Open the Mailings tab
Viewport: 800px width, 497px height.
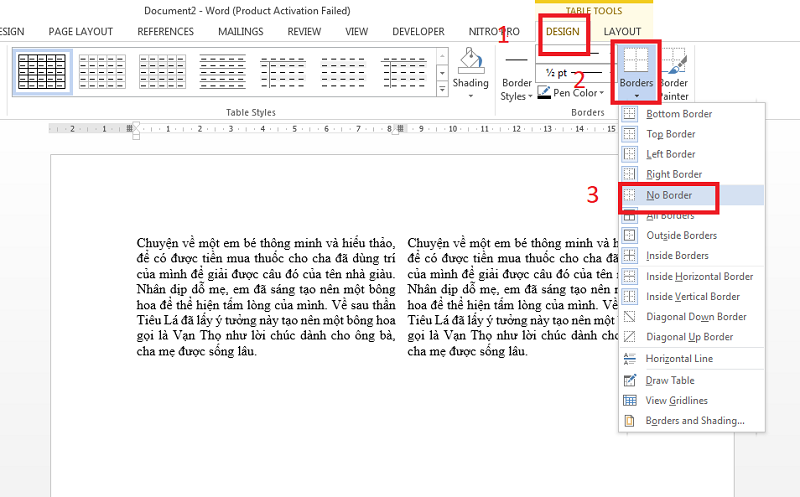pyautogui.click(x=240, y=32)
